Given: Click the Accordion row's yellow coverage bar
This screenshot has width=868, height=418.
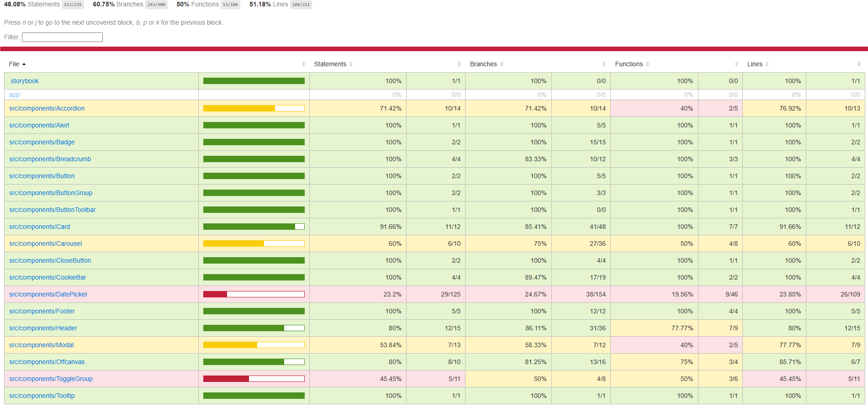Looking at the screenshot, I should 254,108.
